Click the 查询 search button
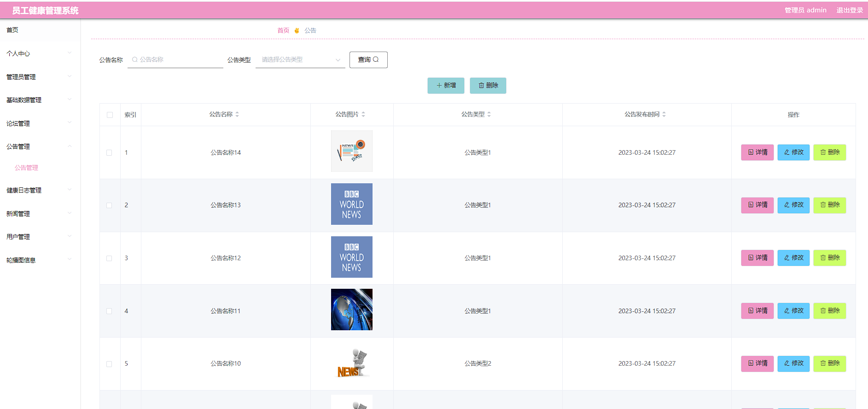Screen dimensions: 868x409 point(368,60)
